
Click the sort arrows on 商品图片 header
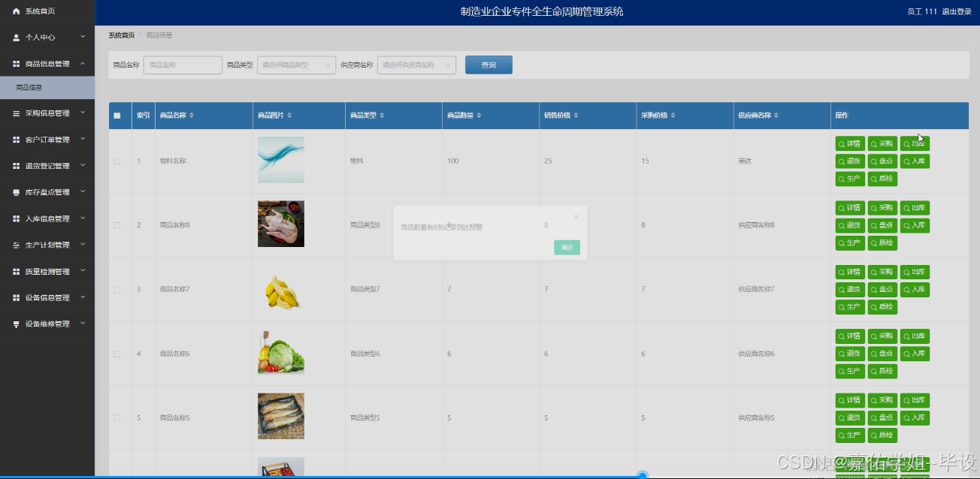point(289,116)
